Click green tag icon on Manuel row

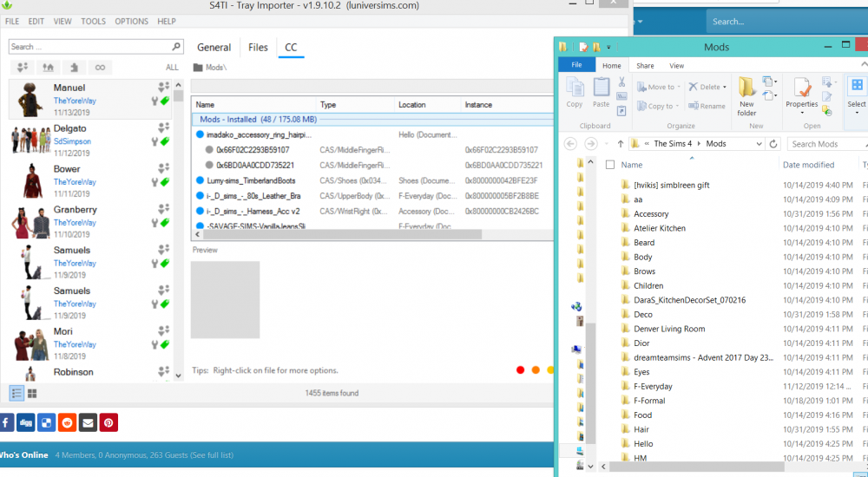(164, 101)
